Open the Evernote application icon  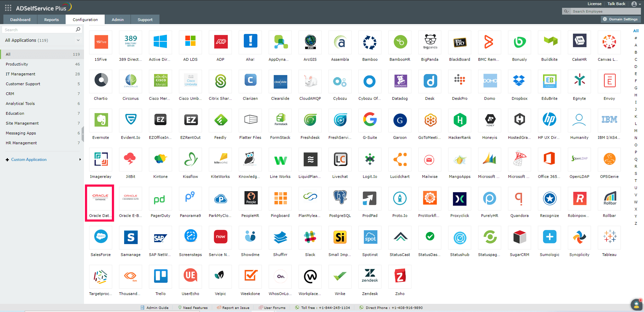[x=101, y=120]
